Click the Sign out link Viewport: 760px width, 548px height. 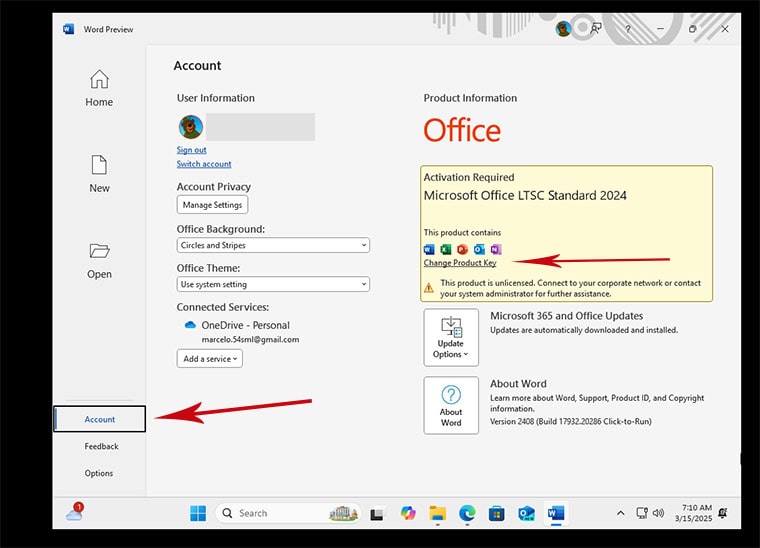[x=192, y=150]
